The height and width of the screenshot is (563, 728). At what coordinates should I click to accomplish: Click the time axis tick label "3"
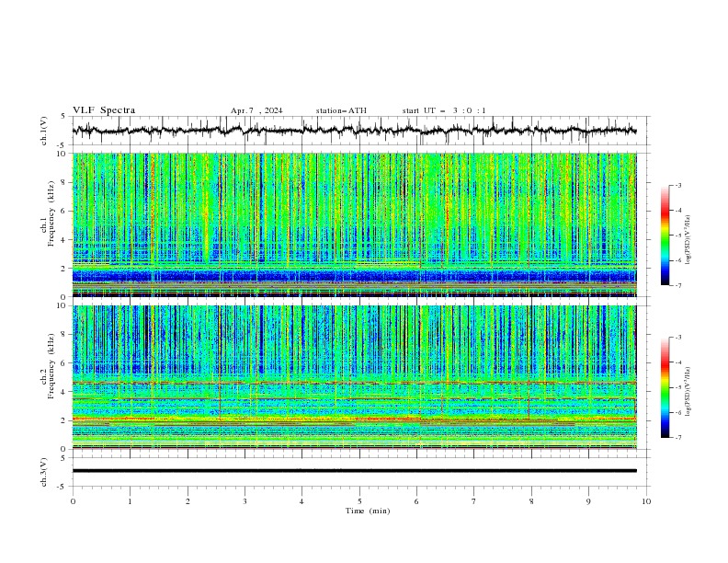(x=245, y=501)
